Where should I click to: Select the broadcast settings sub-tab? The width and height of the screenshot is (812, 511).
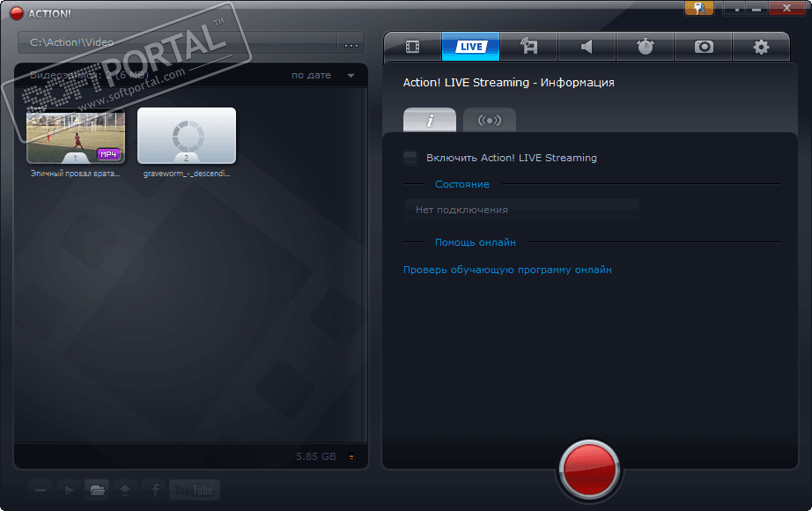490,120
